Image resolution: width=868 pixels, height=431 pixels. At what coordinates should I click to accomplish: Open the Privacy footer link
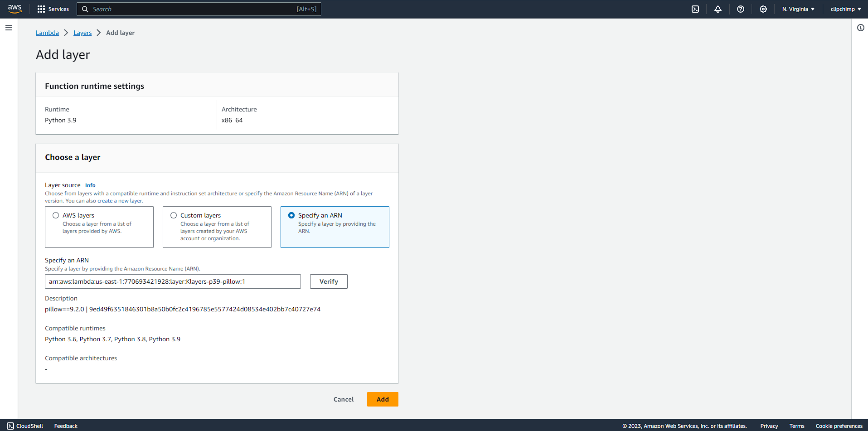coord(769,426)
